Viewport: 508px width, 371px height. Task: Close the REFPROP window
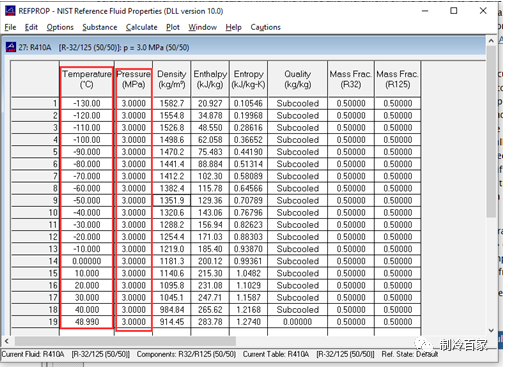point(483,11)
